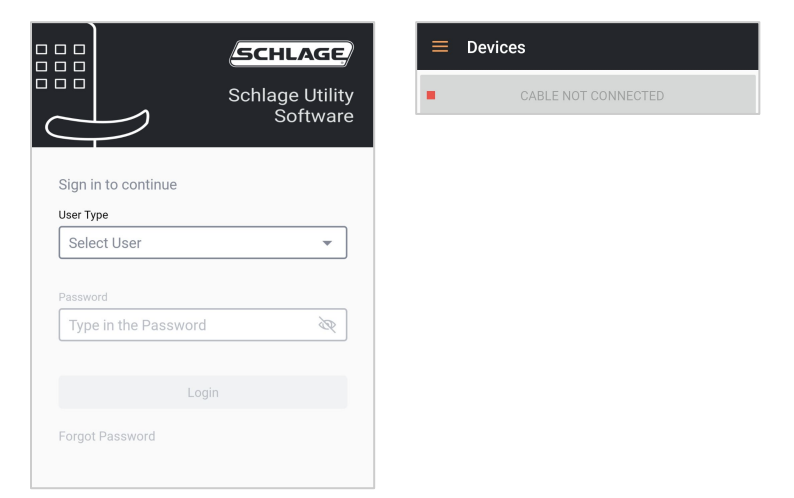Click the Password field label
Image resolution: width=794 pixels, height=498 pixels.
(83, 297)
